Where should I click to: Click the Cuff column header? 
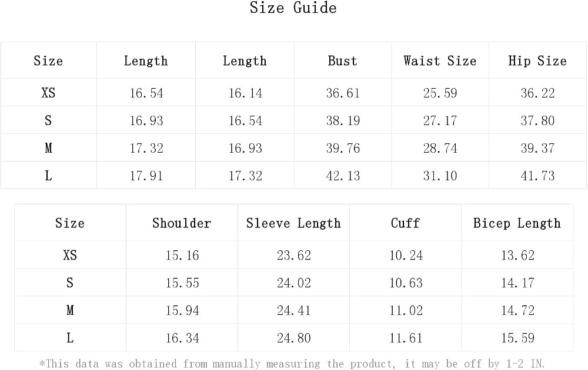[x=405, y=223]
